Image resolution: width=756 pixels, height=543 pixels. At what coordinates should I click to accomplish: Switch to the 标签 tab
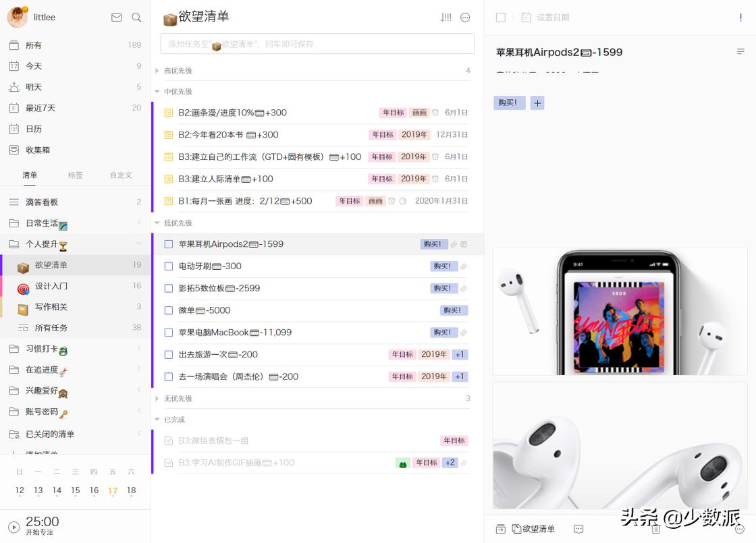(75, 175)
